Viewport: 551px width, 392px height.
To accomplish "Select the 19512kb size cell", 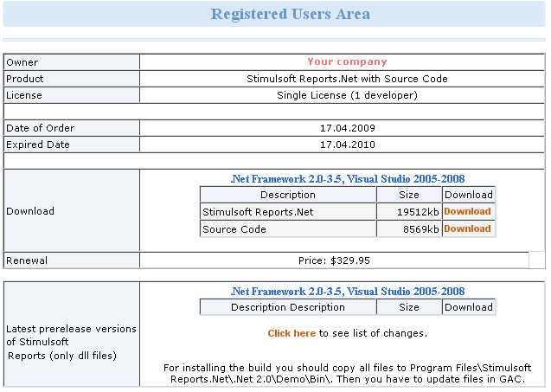I will coord(409,212).
